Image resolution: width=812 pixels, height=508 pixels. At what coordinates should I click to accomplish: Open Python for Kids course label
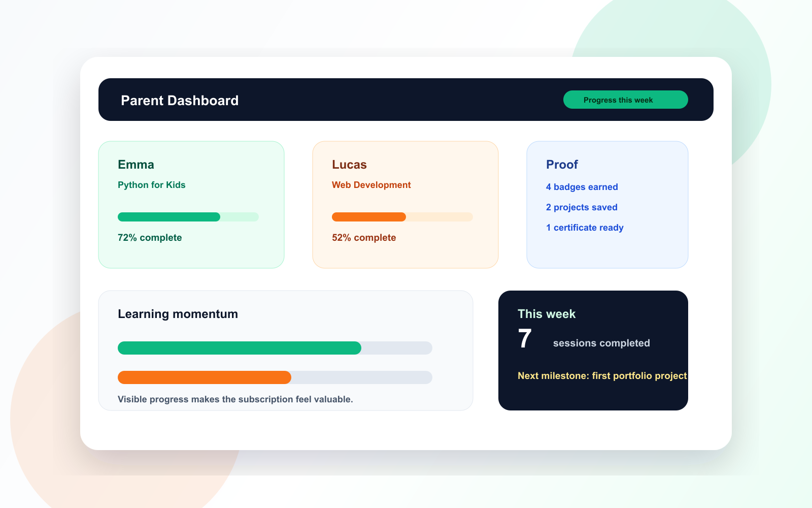pos(152,185)
